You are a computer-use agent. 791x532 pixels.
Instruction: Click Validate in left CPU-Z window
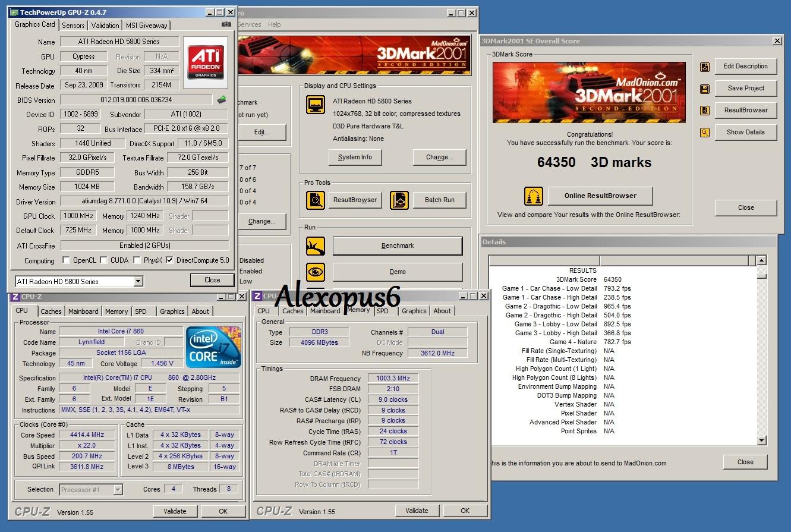click(175, 511)
